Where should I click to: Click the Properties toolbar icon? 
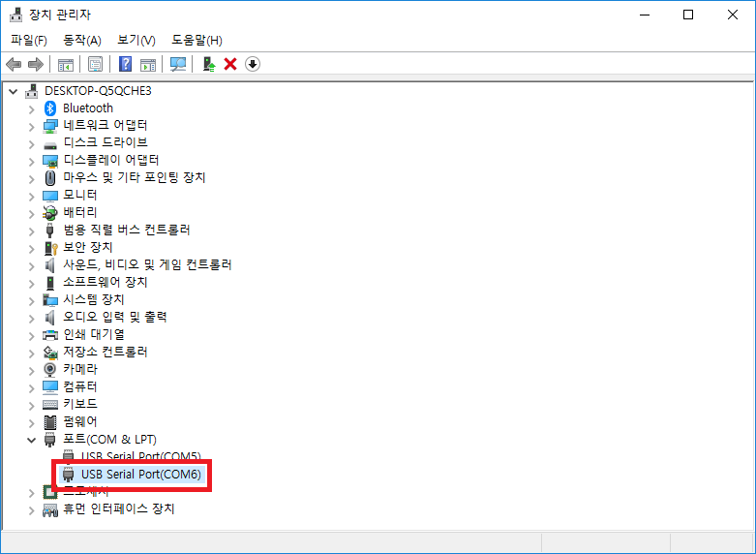(96, 64)
